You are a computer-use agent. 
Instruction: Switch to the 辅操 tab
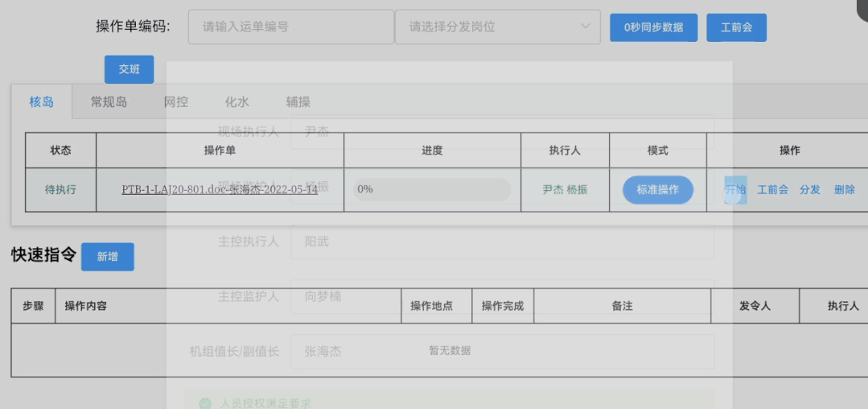pyautogui.click(x=298, y=102)
